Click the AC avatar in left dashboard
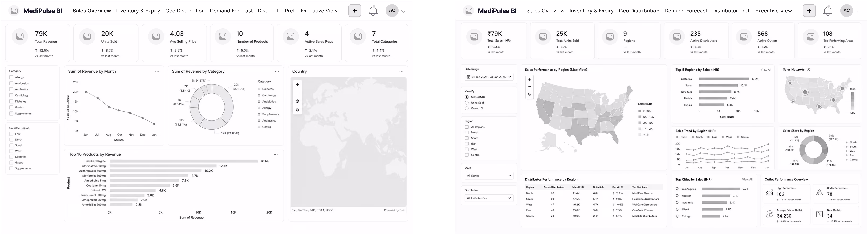This screenshot has width=868, height=234. coord(392,11)
